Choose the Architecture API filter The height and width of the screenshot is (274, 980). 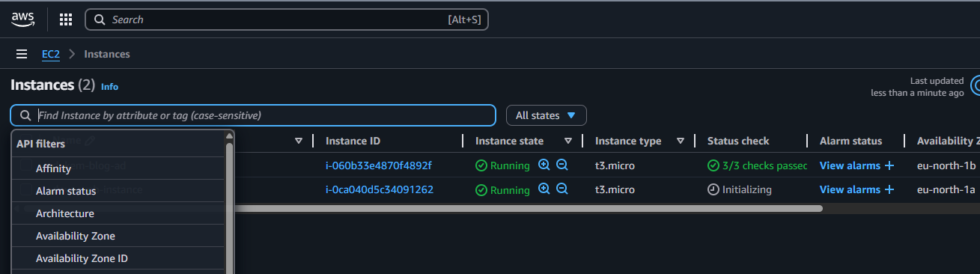(x=118, y=213)
